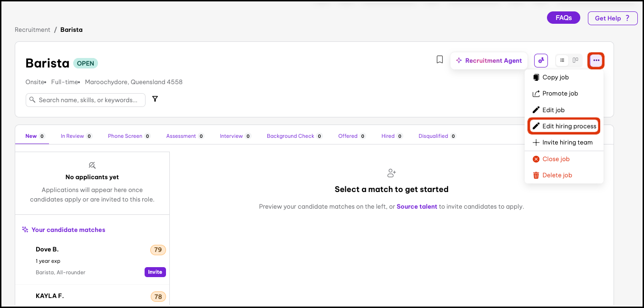Click Dove B.'s match score 79

158,250
